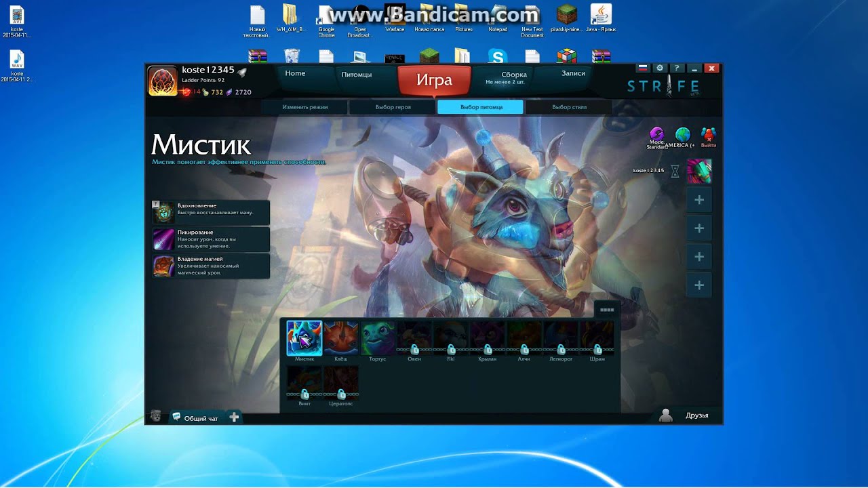Screen dimensions: 868x488
Task: Open the Пикирование ability
Action: (x=211, y=239)
